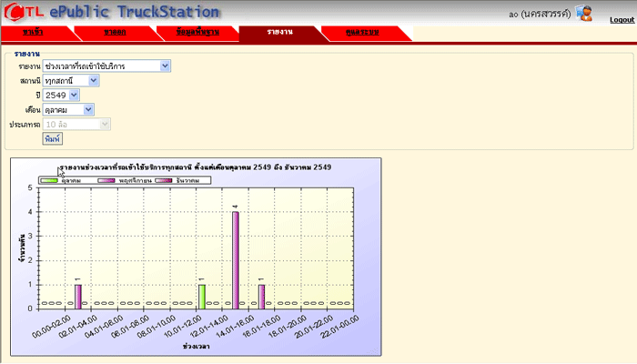Click the x-axis label 10.01-12.00
The width and height of the screenshot is (637, 364).
184,327
